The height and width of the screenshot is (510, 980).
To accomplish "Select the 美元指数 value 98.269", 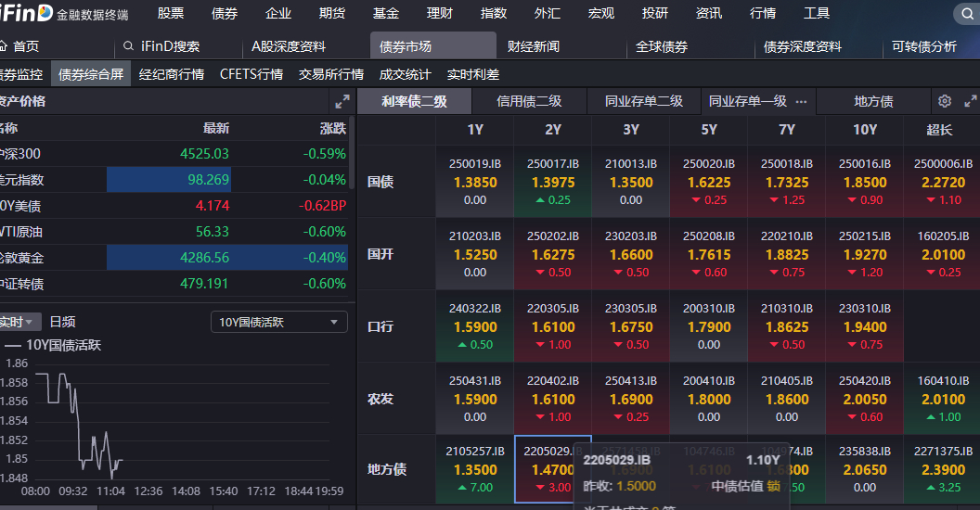I will pyautogui.click(x=208, y=180).
